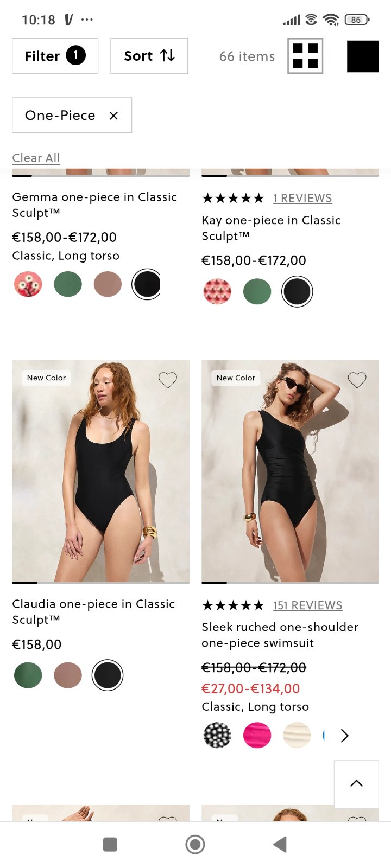This screenshot has width=391, height=868.
Task: Open 151 Reviews for one-shoulder swimsuit
Action: [x=307, y=605]
